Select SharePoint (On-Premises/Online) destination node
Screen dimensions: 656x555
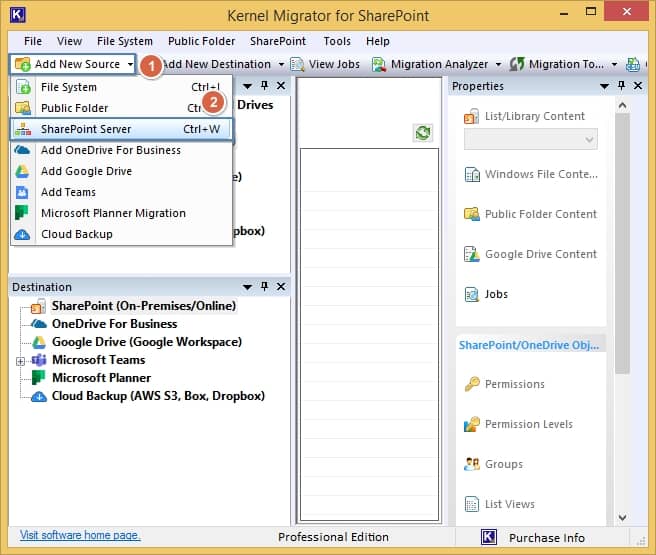[x=144, y=306]
